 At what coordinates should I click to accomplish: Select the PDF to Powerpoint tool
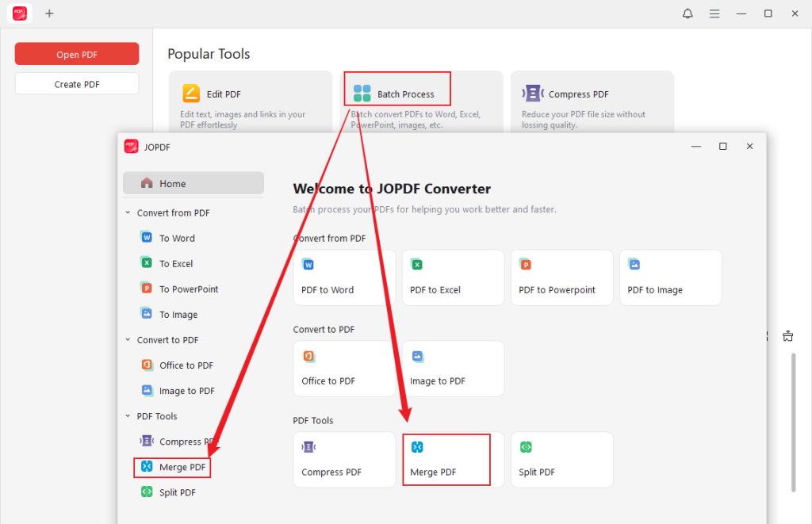click(x=561, y=277)
